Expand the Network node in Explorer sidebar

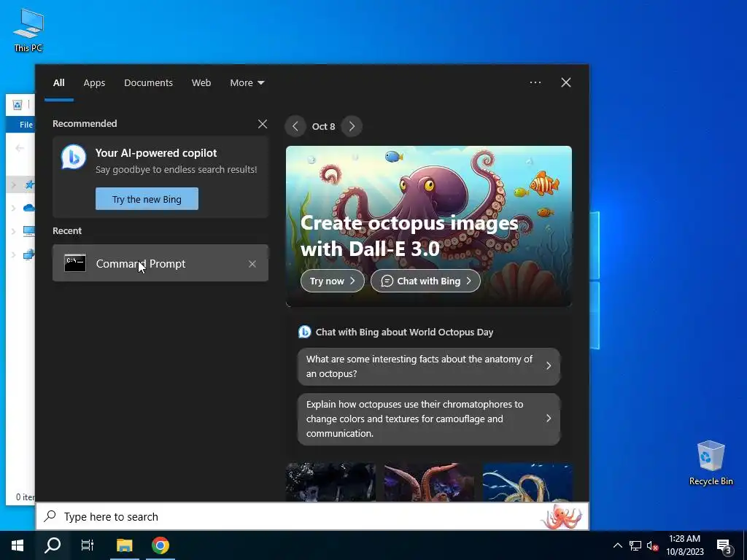(x=13, y=254)
